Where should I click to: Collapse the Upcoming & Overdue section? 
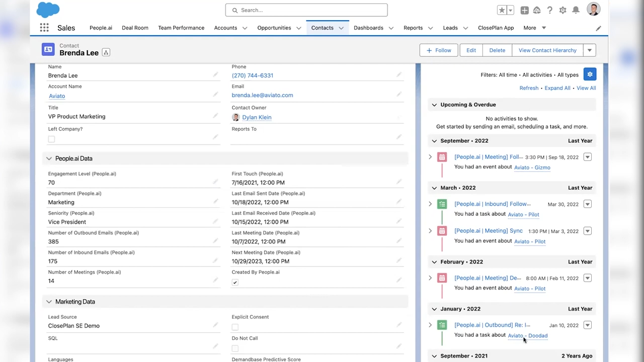tap(434, 105)
